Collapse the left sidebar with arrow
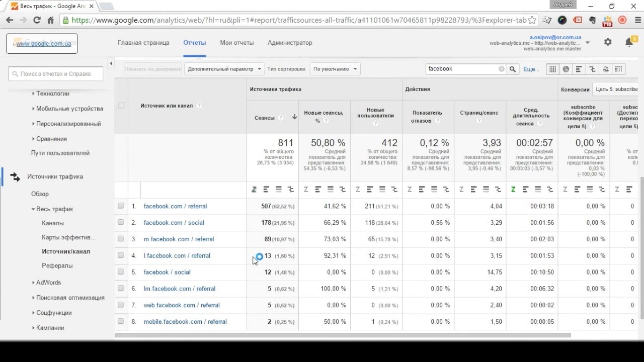This screenshot has height=362, width=644. pos(111,63)
